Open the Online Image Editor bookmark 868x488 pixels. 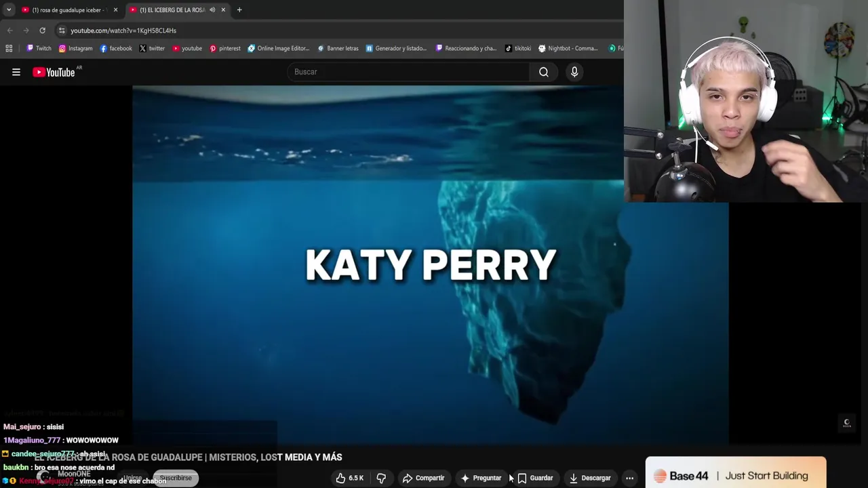pyautogui.click(x=279, y=48)
